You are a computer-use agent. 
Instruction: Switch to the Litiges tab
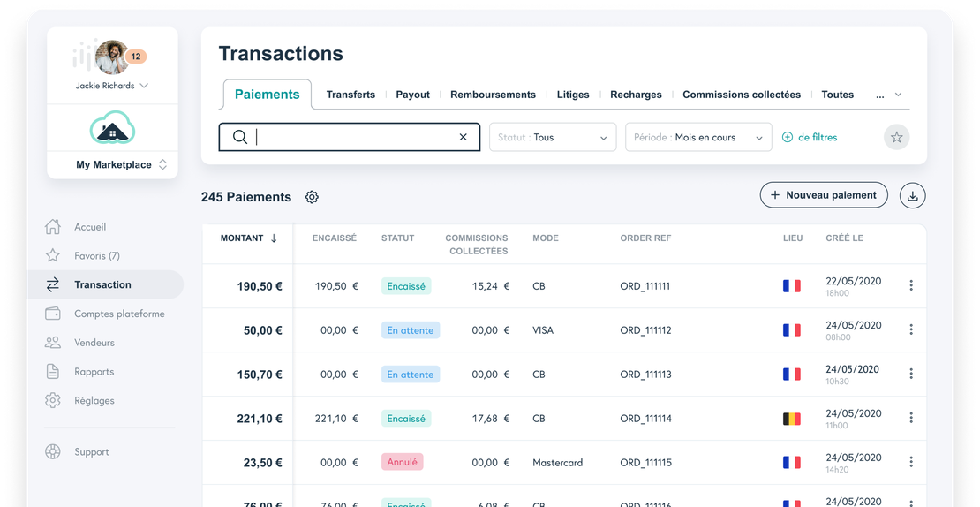click(x=573, y=95)
